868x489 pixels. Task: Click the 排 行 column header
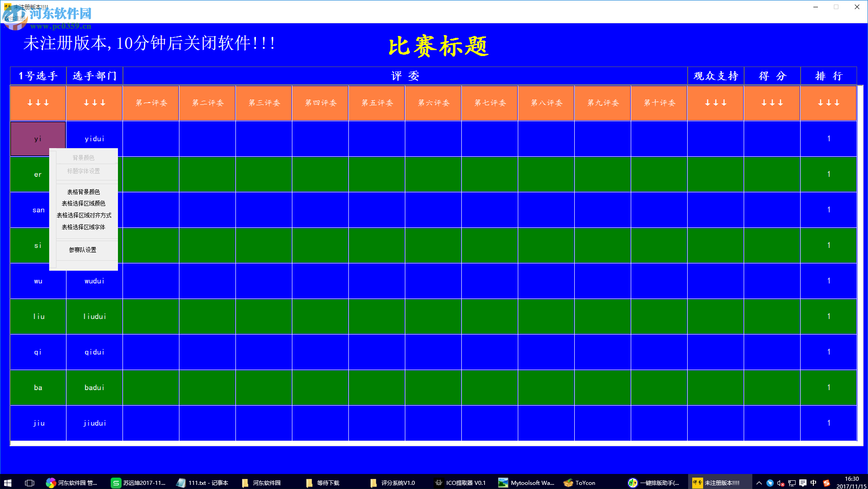(829, 76)
